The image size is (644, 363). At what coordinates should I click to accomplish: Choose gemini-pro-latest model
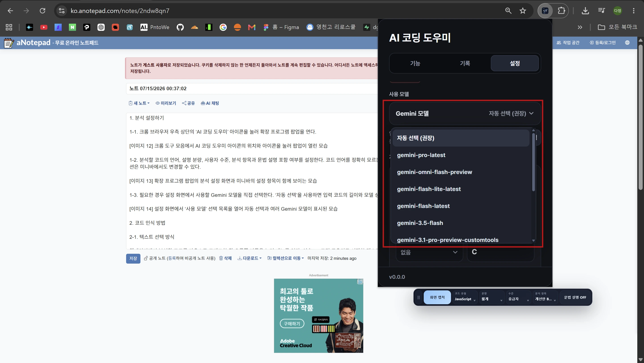[x=461, y=155]
